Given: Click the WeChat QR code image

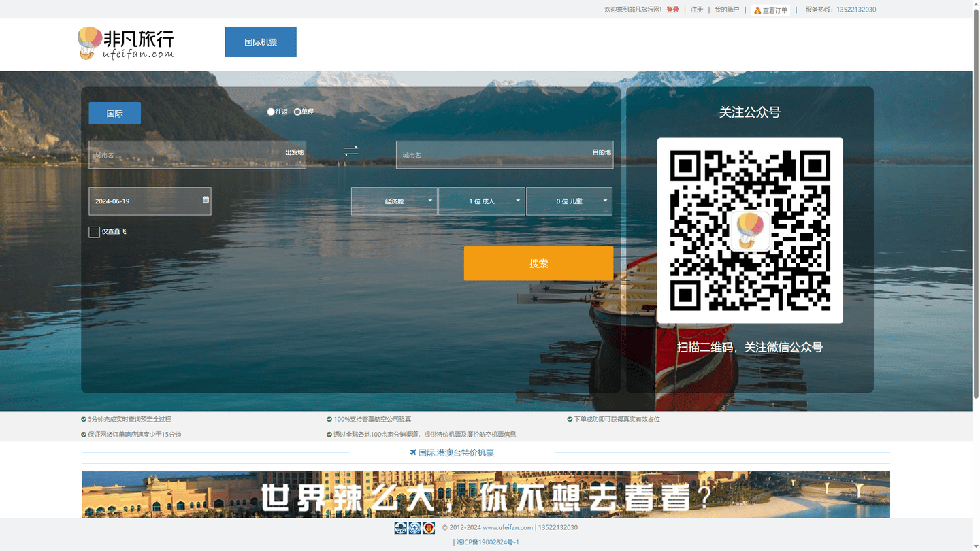Looking at the screenshot, I should 750,231.
